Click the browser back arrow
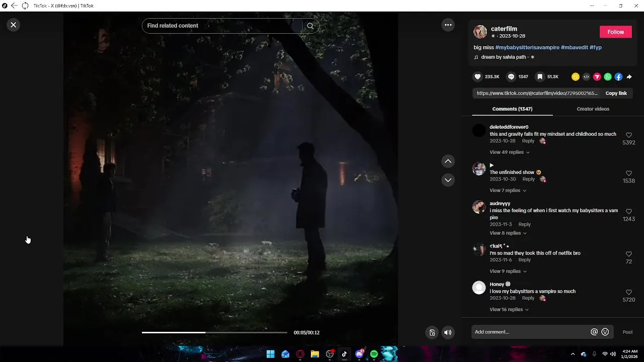644x362 pixels. point(14,6)
